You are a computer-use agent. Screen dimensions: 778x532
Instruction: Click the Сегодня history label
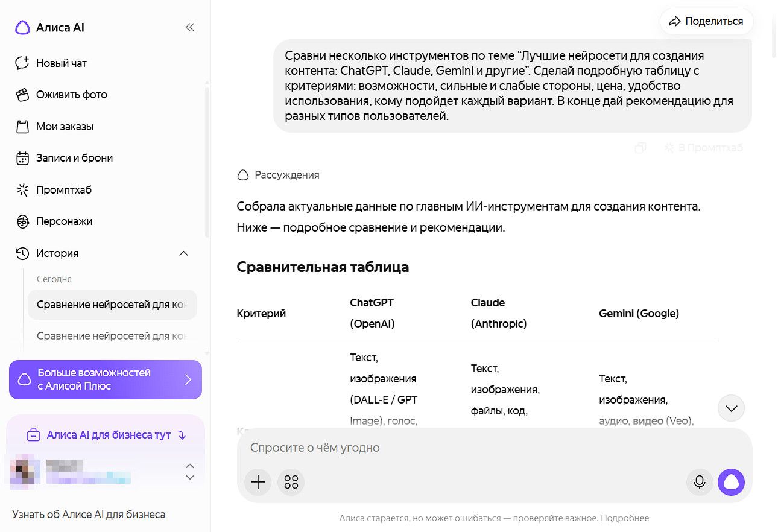[x=54, y=279]
